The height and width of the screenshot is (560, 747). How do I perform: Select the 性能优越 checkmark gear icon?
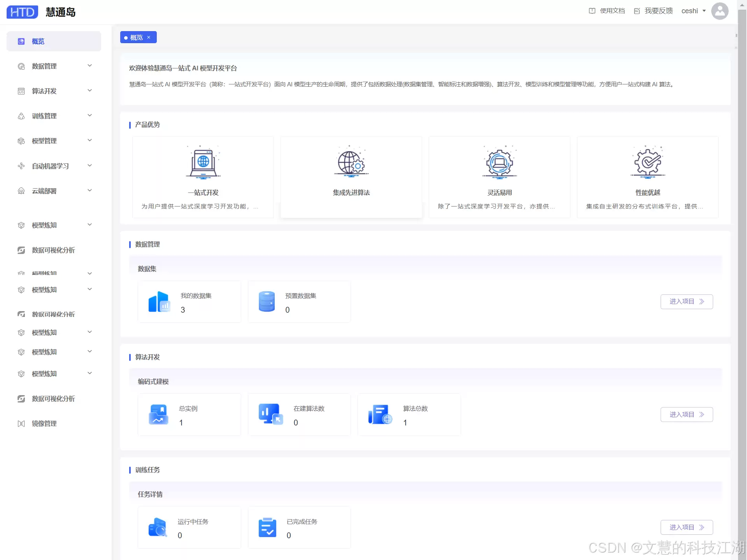pos(648,162)
